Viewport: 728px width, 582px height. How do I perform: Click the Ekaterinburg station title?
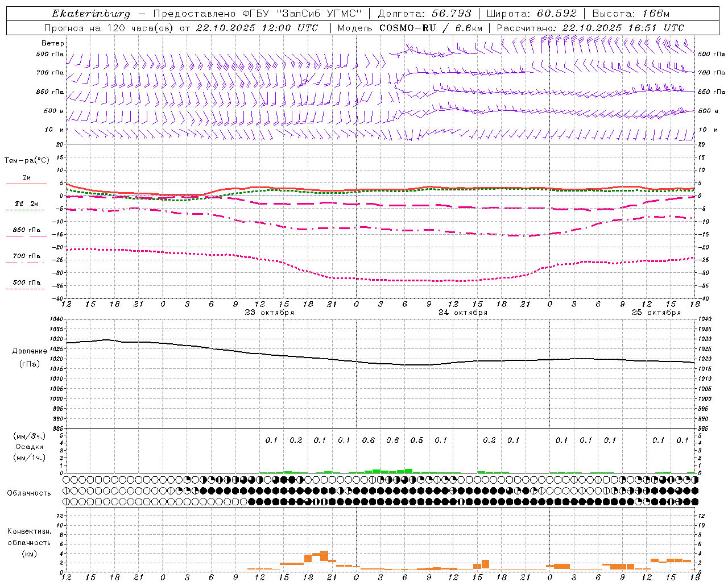[91, 14]
